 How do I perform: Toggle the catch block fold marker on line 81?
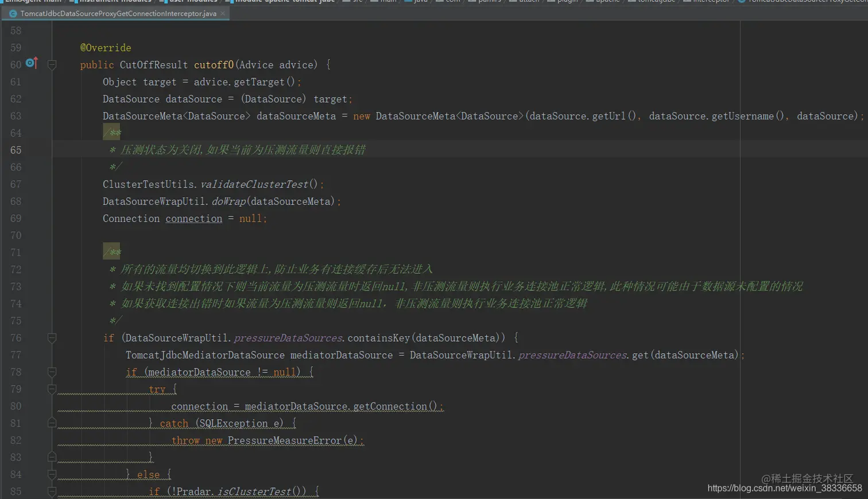point(52,423)
